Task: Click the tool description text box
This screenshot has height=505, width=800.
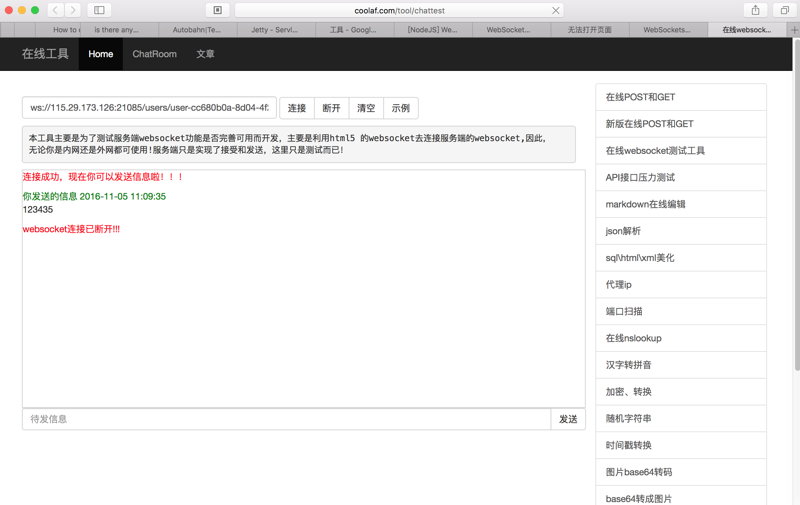Action: click(299, 144)
